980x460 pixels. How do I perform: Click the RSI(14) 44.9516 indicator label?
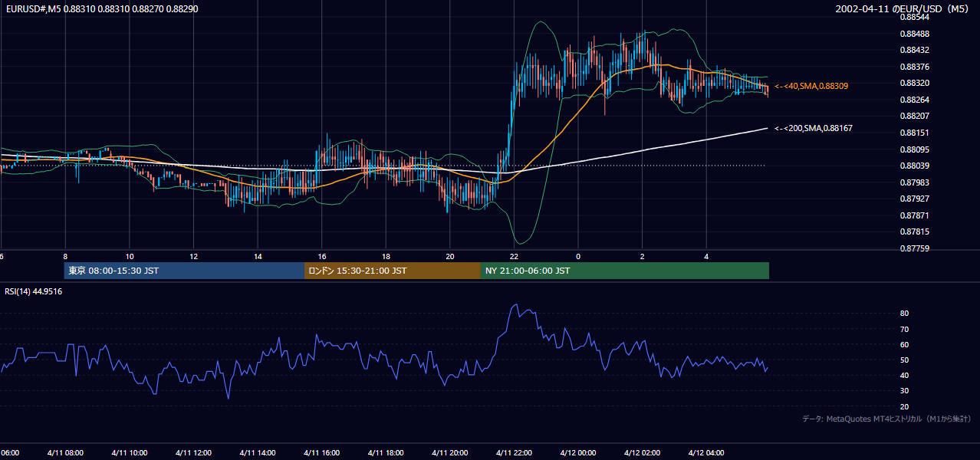coord(34,291)
